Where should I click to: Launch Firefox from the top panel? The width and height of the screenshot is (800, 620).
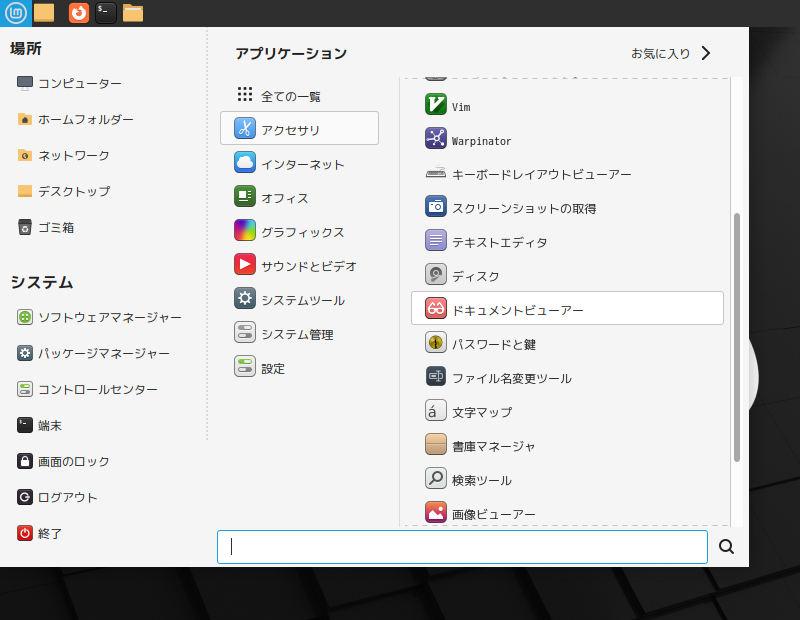[x=79, y=13]
